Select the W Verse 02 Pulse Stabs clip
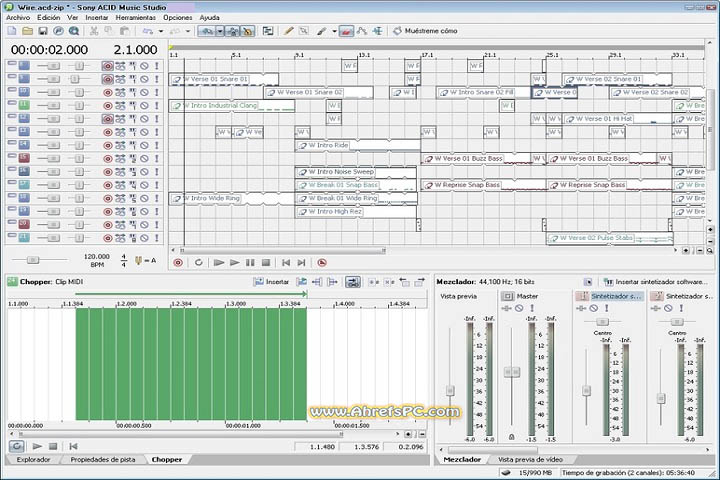 tap(610, 238)
